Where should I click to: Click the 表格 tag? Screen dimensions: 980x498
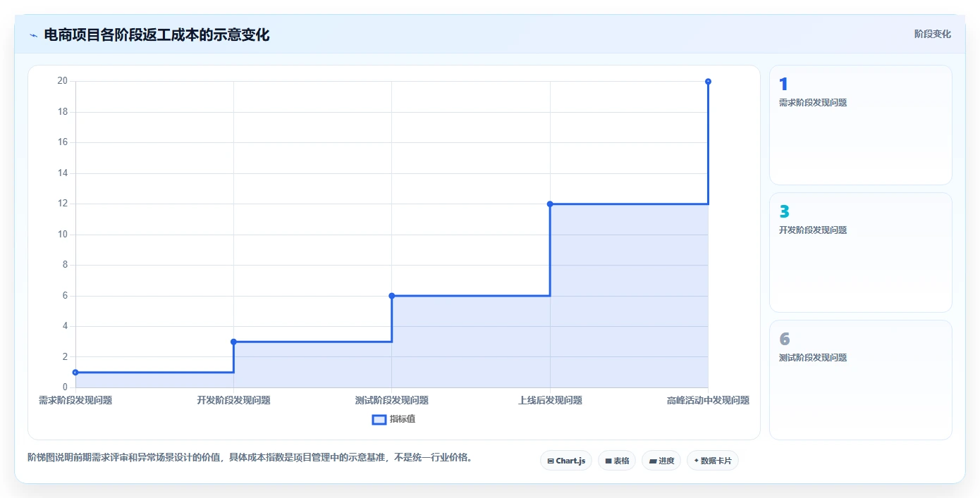(617, 461)
